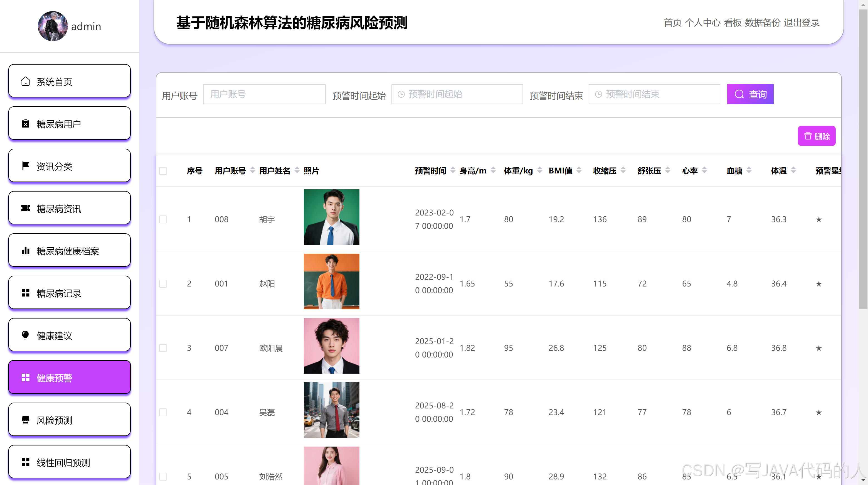The image size is (868, 485).
Task: Sort by 身高/m column arrows
Action: point(493,170)
